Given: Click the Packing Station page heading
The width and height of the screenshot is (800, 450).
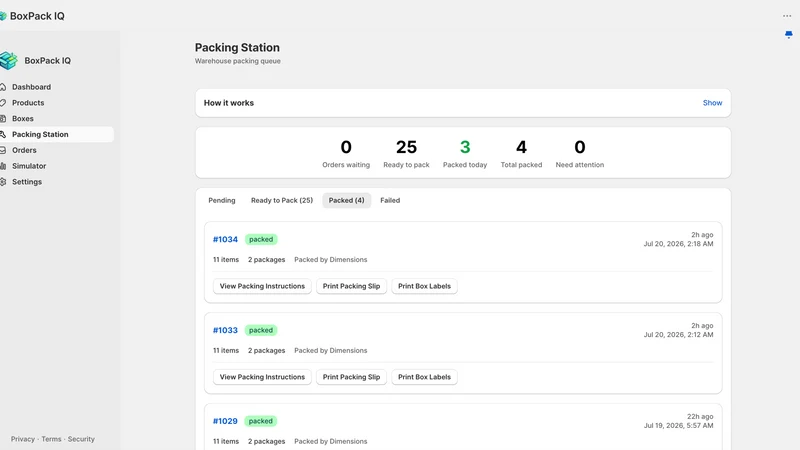Looking at the screenshot, I should coord(237,47).
